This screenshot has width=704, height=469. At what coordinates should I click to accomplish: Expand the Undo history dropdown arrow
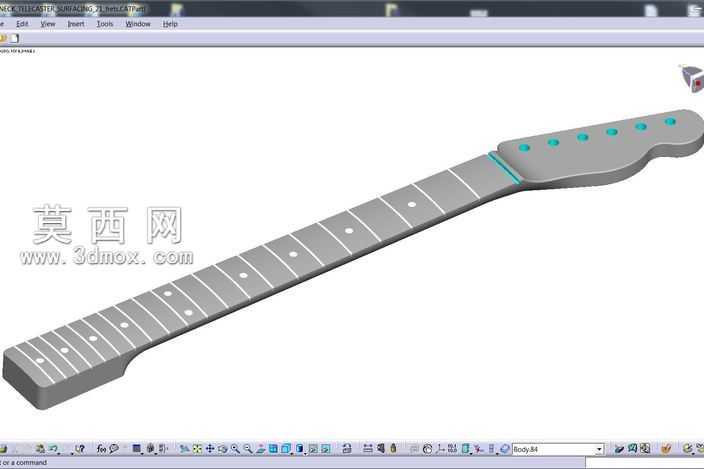click(x=59, y=453)
